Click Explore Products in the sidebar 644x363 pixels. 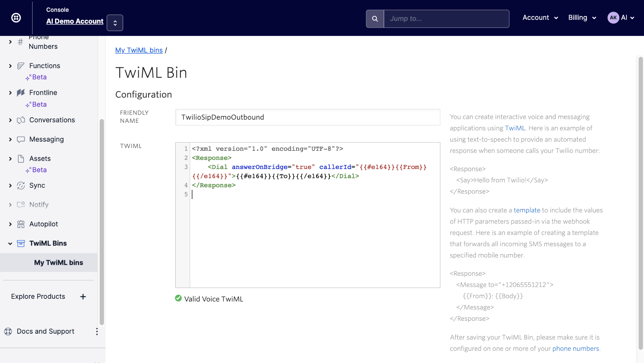[x=38, y=296]
